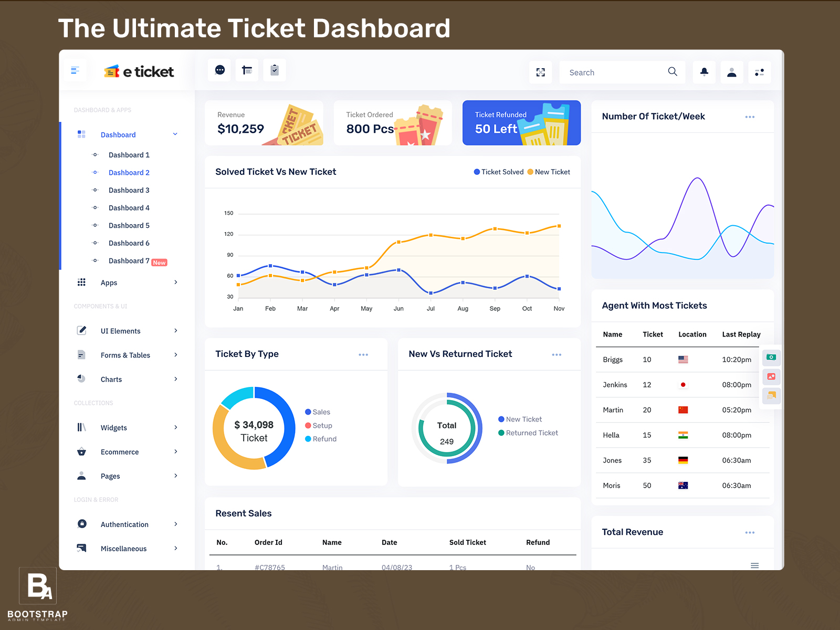Toggle Refund legend in donut chart
The width and height of the screenshot is (840, 630).
pos(321,439)
